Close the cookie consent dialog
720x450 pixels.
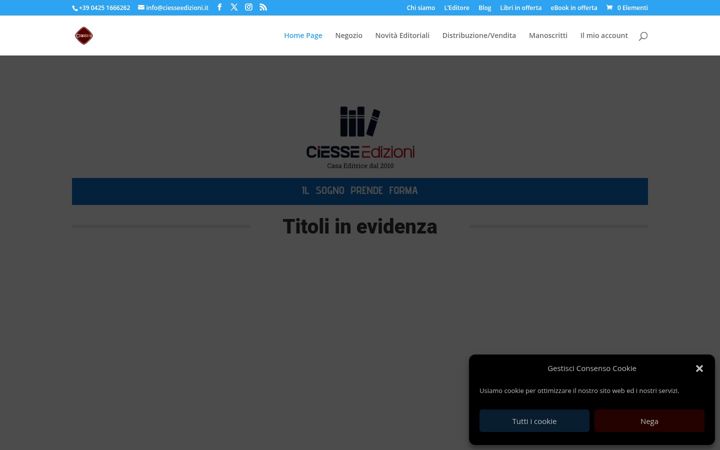click(699, 368)
